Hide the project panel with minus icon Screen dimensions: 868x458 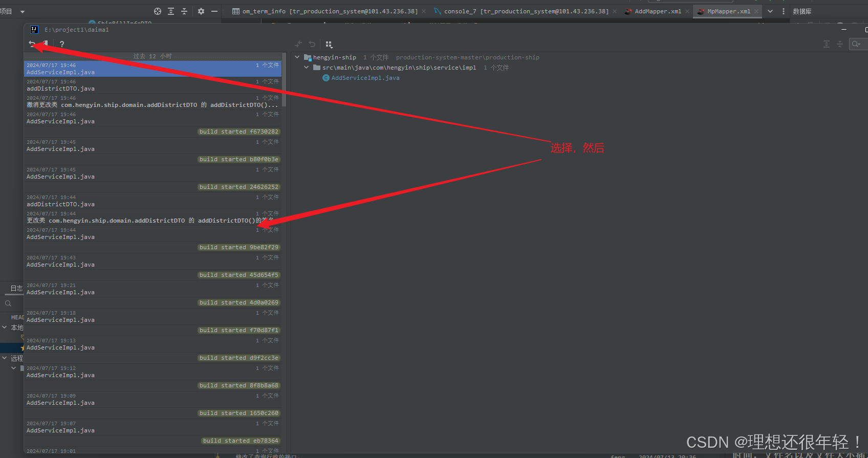[214, 11]
